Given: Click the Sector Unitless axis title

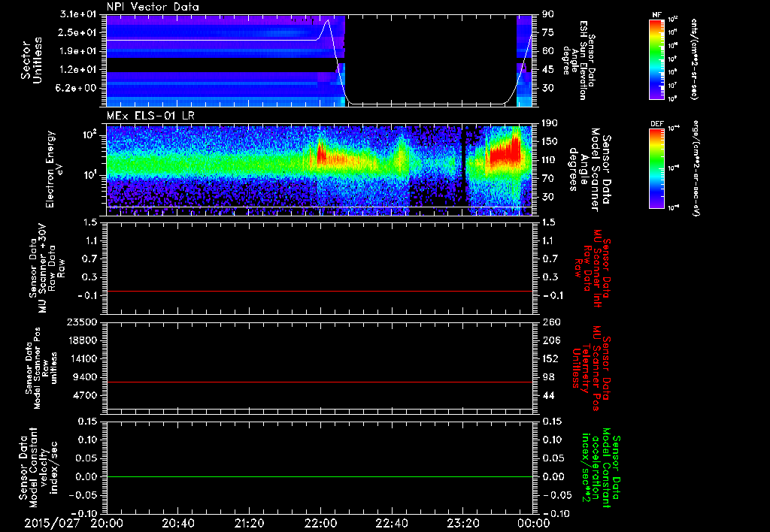Looking at the screenshot, I should coord(32,60).
